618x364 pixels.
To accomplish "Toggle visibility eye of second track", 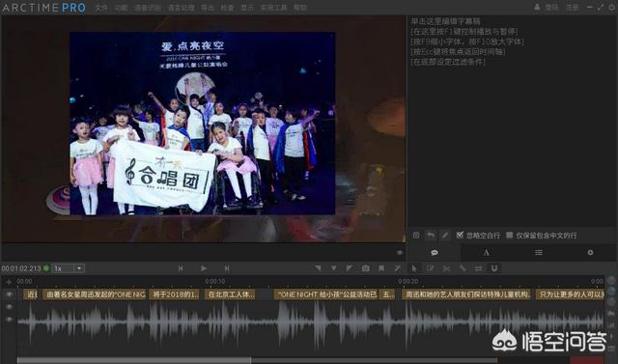I will click(x=9, y=307).
